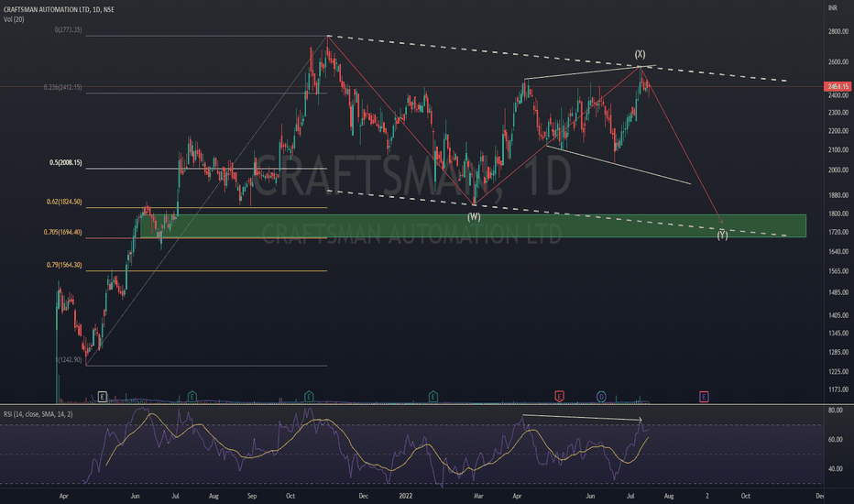Click the CRAFTSMAN AUTOMATION LTD symbol title

pos(59,10)
